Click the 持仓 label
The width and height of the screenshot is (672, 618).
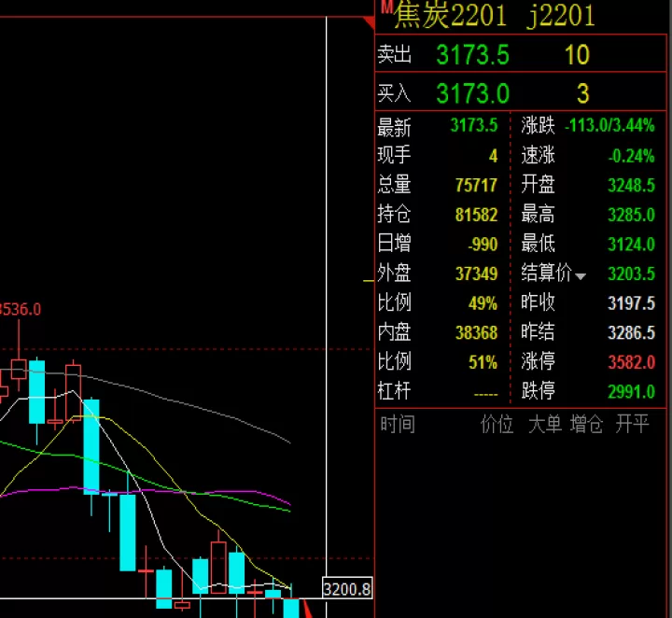click(x=394, y=215)
